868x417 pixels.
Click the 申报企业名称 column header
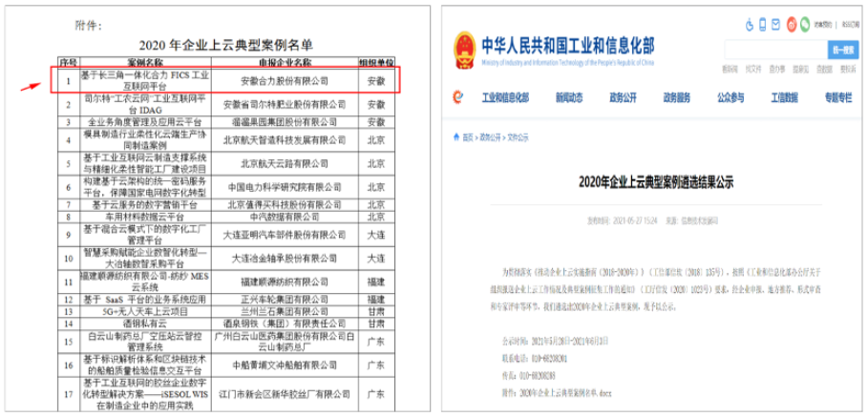pos(285,61)
